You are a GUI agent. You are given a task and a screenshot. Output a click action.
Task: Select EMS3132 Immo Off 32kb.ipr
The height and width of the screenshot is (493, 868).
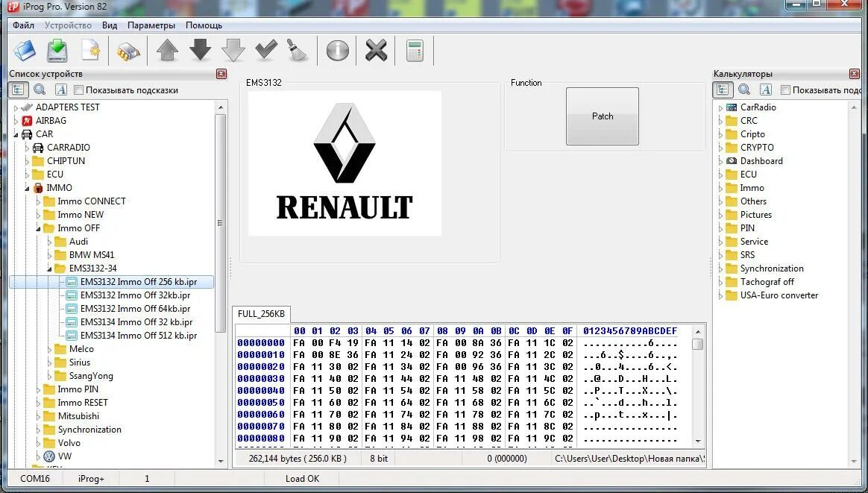pos(135,295)
